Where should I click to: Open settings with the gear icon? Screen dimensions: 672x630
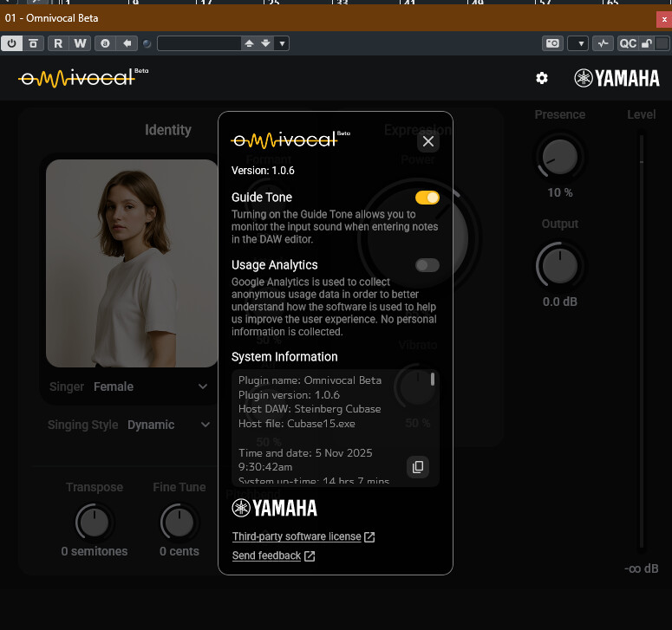[542, 79]
